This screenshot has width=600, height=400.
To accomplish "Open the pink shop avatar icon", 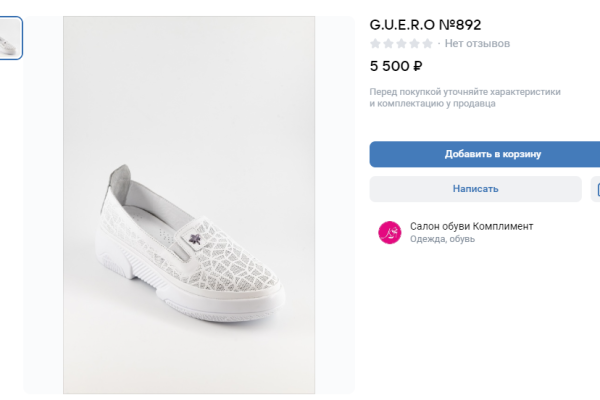I will tap(389, 232).
